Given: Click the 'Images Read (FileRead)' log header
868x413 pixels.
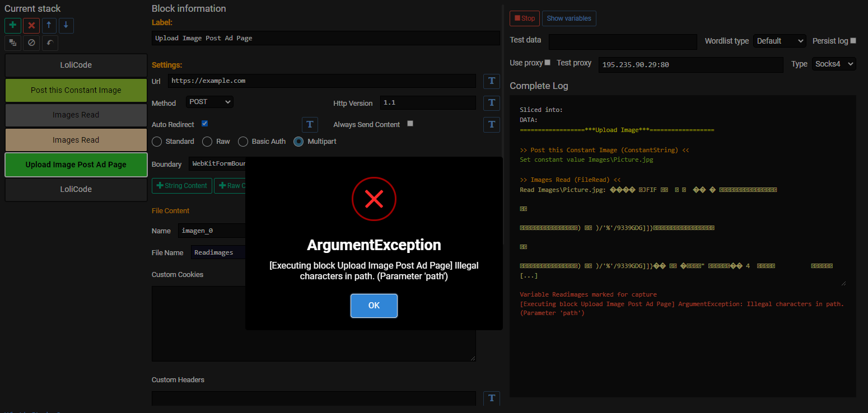Looking at the screenshot, I should pyautogui.click(x=570, y=180).
